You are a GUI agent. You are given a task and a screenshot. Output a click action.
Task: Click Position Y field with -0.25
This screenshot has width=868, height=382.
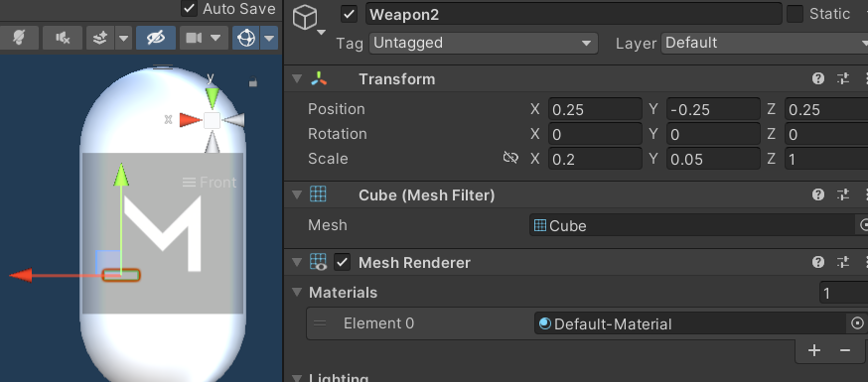coord(713,109)
